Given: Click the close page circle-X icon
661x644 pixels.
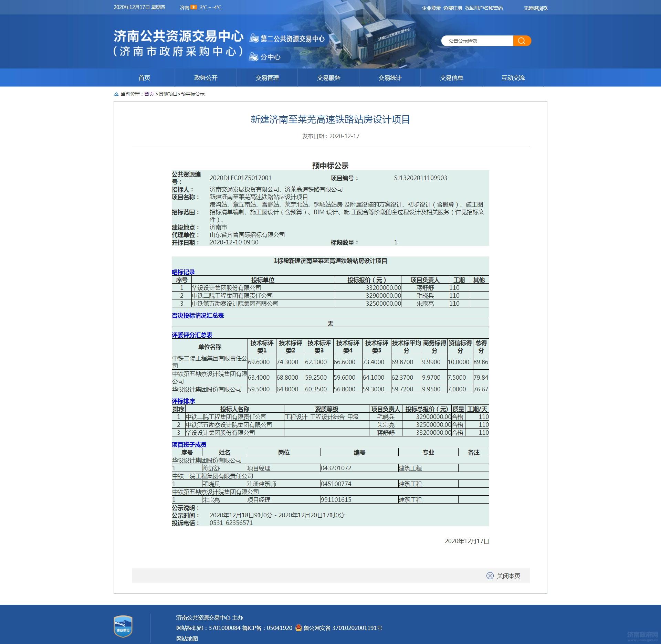Looking at the screenshot, I should coord(490,576).
